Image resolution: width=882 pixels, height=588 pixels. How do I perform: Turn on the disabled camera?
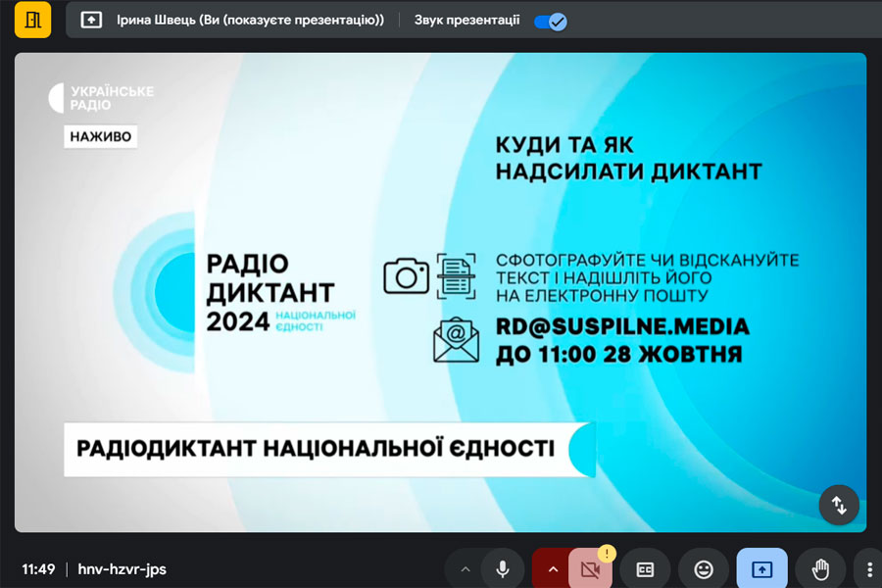click(x=589, y=569)
